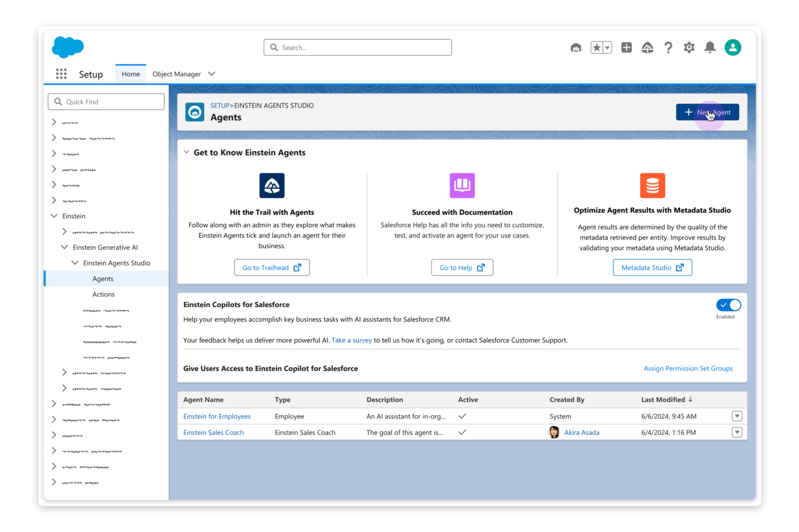
Task: Click Akira Asada's avatar photo
Action: tap(554, 432)
